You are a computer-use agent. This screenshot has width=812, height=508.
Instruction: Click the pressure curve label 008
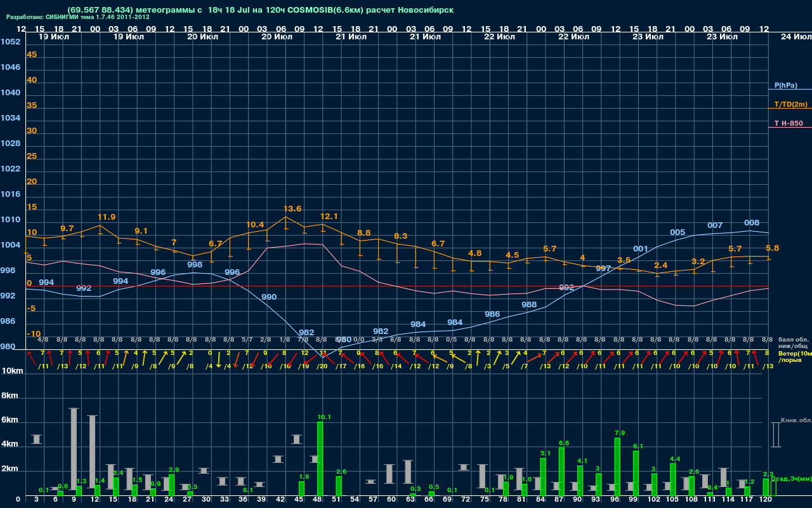point(752,222)
